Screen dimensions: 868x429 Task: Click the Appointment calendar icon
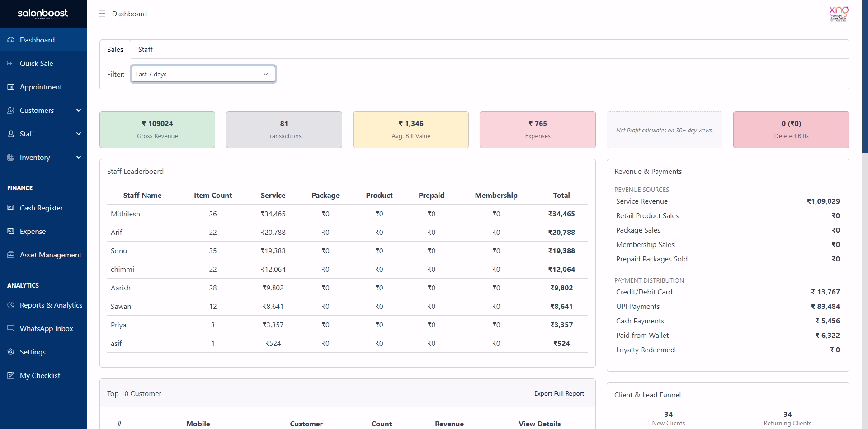click(x=11, y=87)
